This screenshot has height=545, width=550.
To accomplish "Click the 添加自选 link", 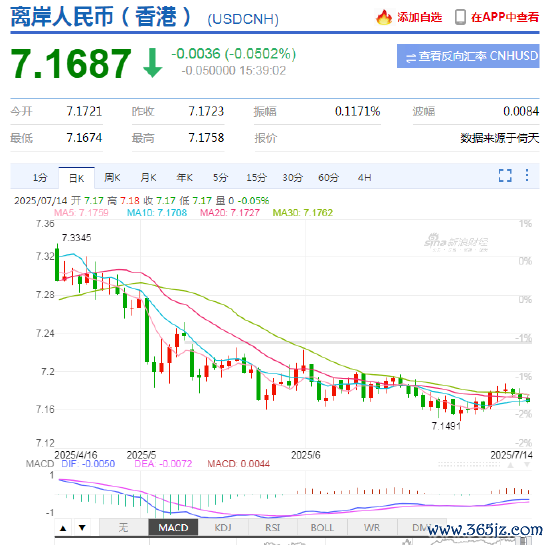I will pyautogui.click(x=420, y=17).
